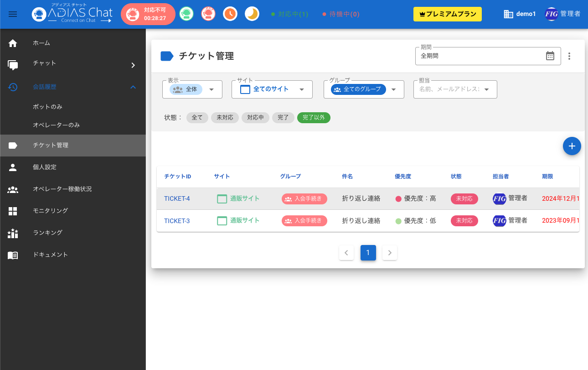Collapse the 会話履歴 sidebar section
The width and height of the screenshot is (588, 370).
(133, 87)
